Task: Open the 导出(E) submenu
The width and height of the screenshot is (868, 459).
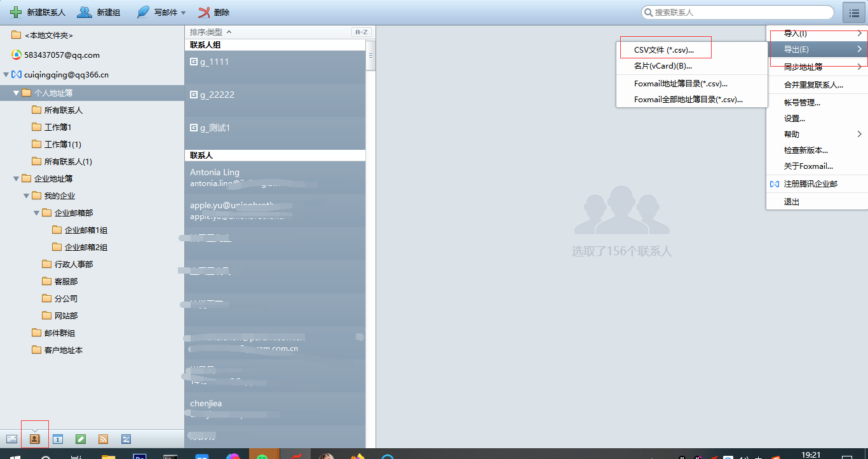Action: coord(796,49)
